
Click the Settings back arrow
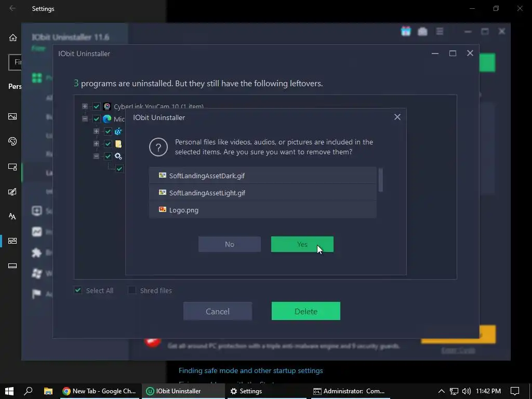tap(12, 8)
